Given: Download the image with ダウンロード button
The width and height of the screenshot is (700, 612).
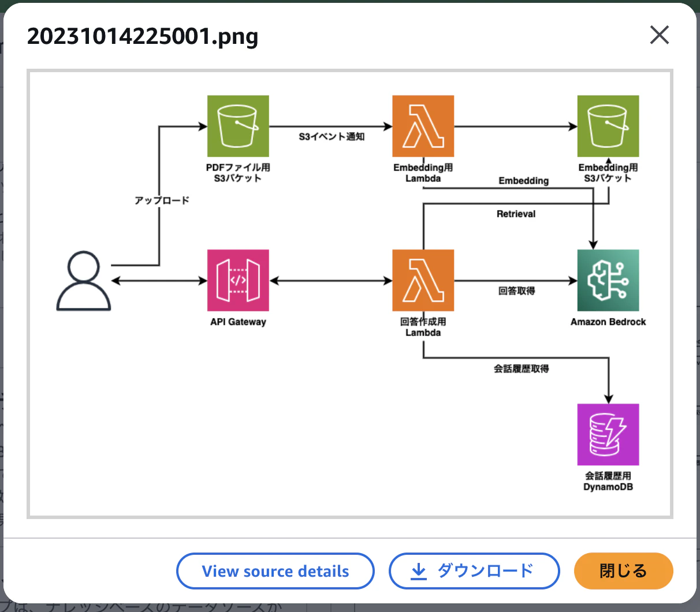Looking at the screenshot, I should pos(474,571).
